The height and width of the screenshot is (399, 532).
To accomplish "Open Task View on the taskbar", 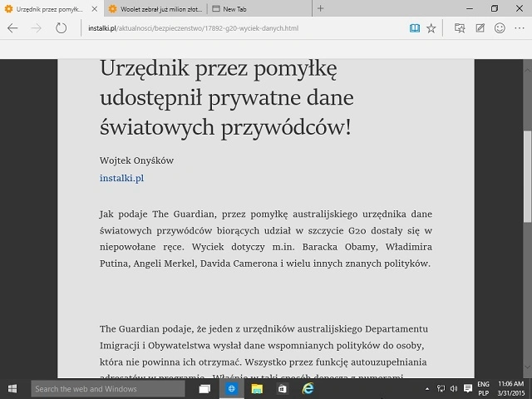I will pos(205,388).
